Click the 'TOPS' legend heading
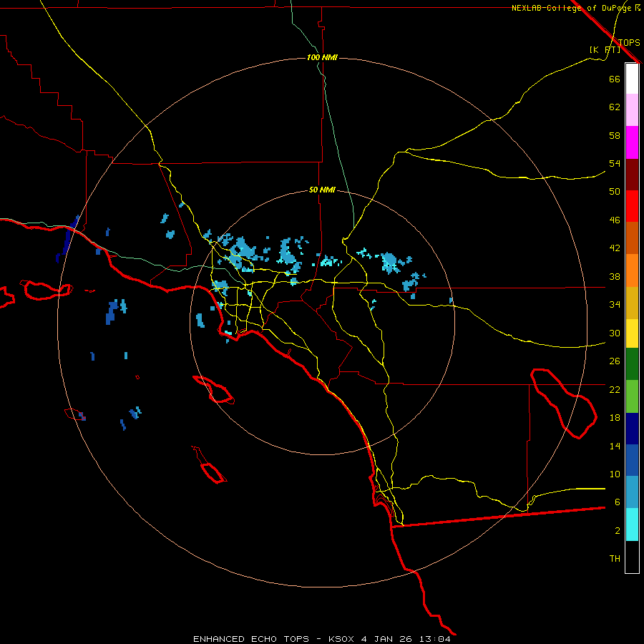 point(629,42)
